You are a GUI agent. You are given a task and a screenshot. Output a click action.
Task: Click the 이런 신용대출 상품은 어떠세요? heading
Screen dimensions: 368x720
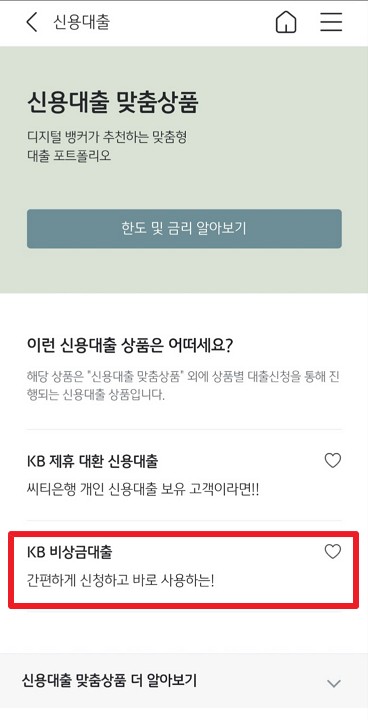click(131, 345)
